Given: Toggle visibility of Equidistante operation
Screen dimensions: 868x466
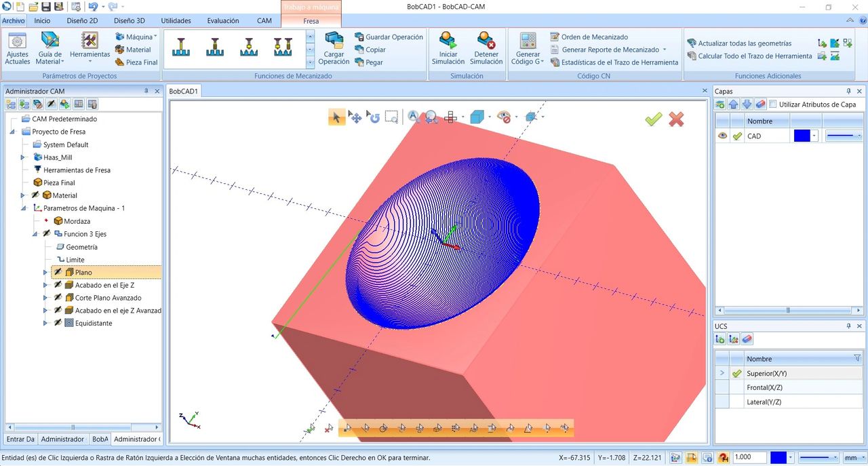Looking at the screenshot, I should pos(58,323).
